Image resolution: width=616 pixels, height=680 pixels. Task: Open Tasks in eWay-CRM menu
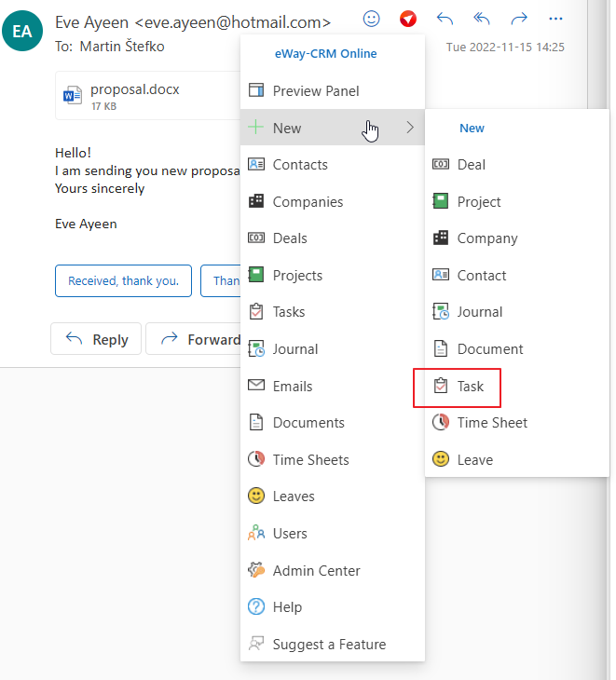click(333, 312)
